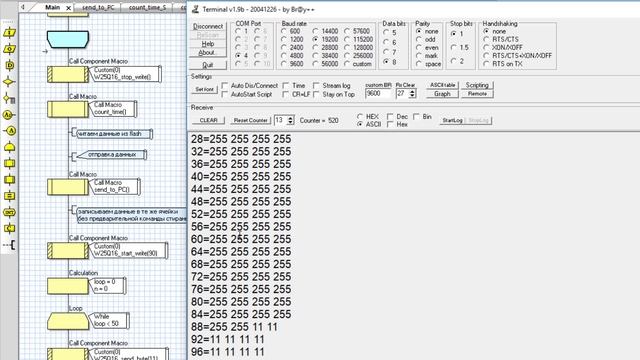Screen dimensions: 640x360
Task: Select HEX receive display mode
Action: click(x=360, y=116)
